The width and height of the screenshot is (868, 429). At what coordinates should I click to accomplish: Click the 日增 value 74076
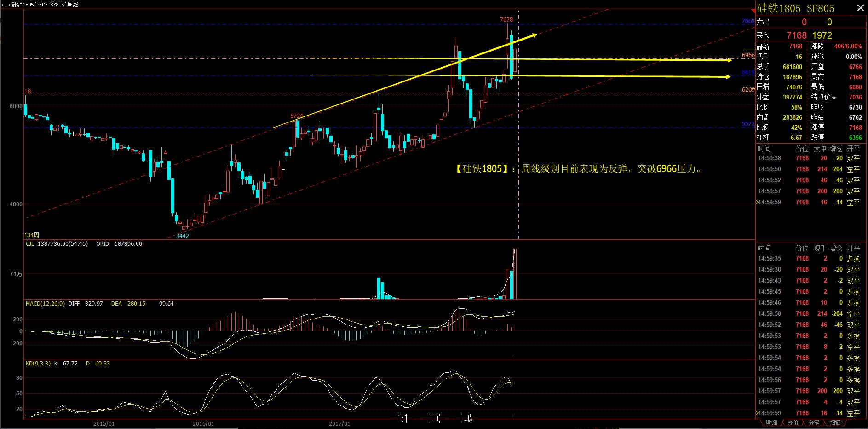(x=794, y=87)
